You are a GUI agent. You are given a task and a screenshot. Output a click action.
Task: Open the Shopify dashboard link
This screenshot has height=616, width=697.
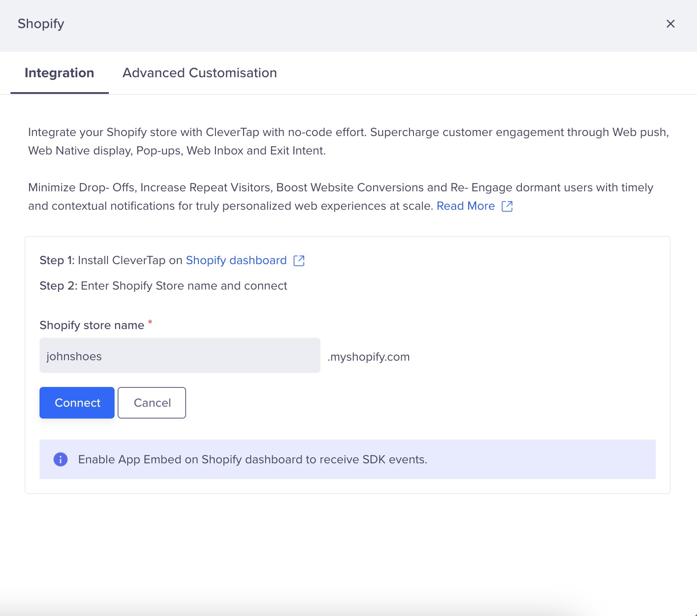tap(236, 260)
